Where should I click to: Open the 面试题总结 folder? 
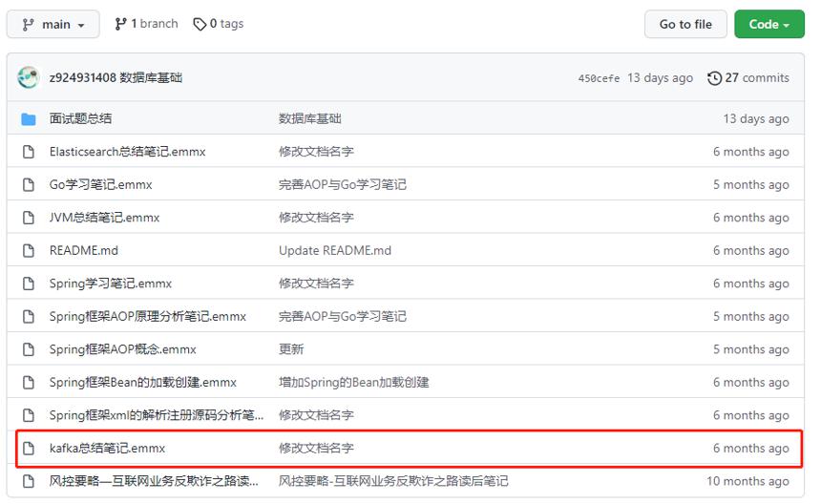click(80, 118)
